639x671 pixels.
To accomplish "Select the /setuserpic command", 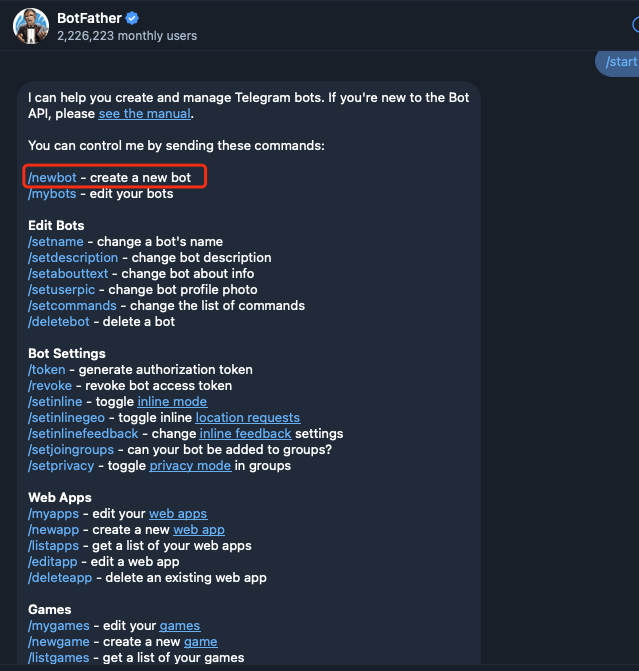I will click(x=61, y=290).
